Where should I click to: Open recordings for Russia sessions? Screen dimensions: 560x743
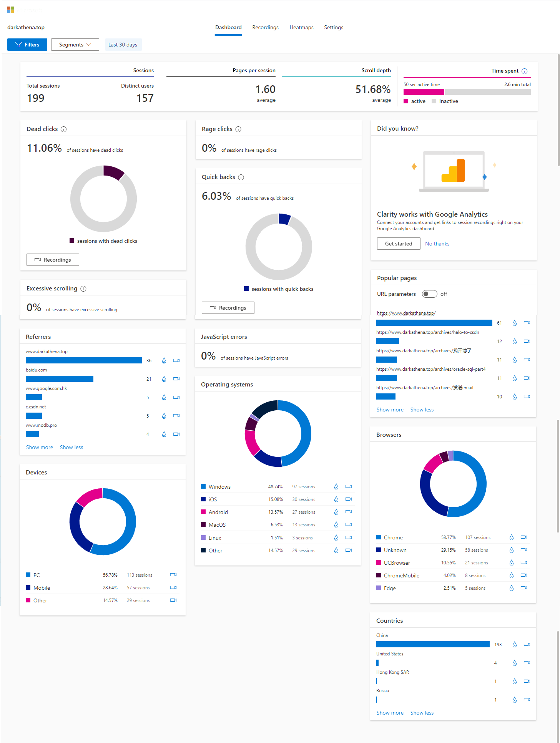click(x=527, y=700)
